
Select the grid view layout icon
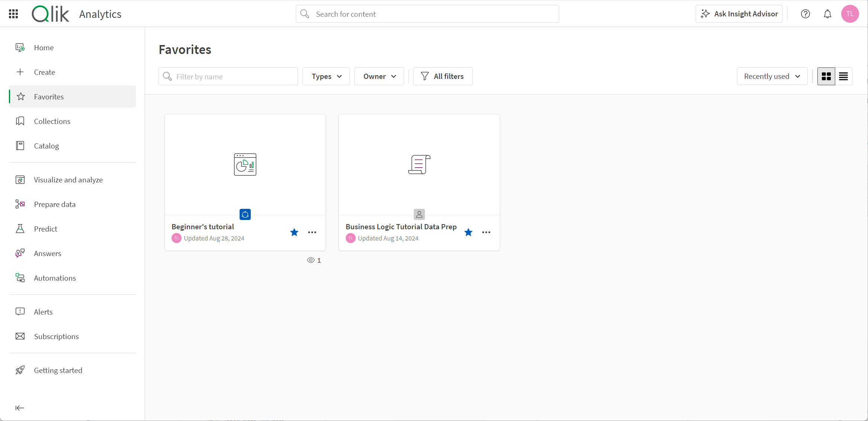coord(826,76)
